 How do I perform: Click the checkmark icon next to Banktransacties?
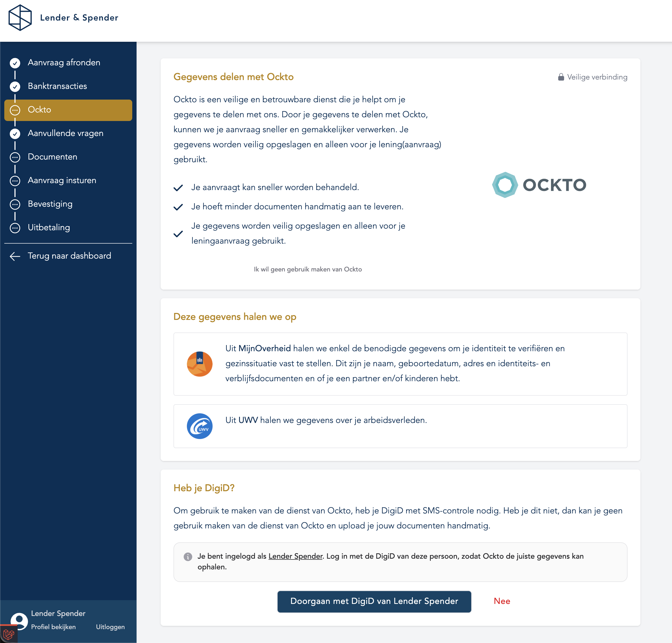[x=15, y=86]
